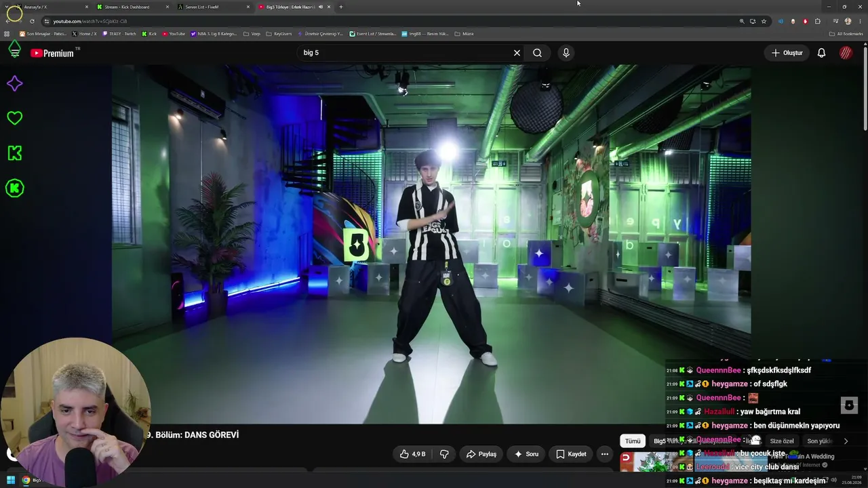Viewport: 868px width, 488px height.
Task: Open the Soru ask button
Action: 526,454
